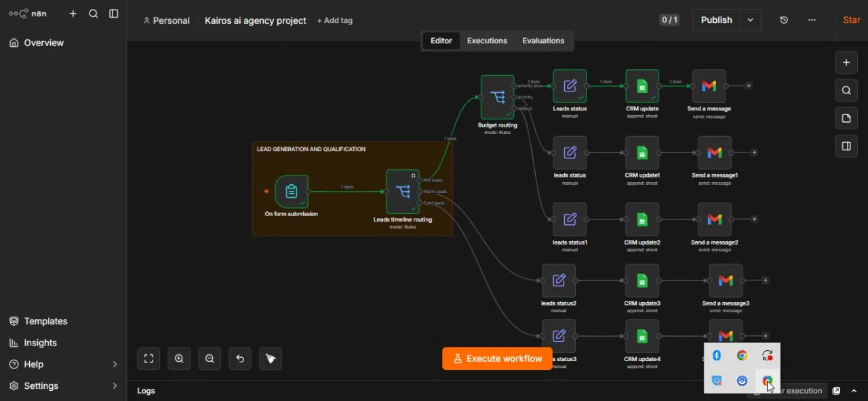Click the Publish button
This screenshot has width=868, height=401.
click(x=717, y=20)
